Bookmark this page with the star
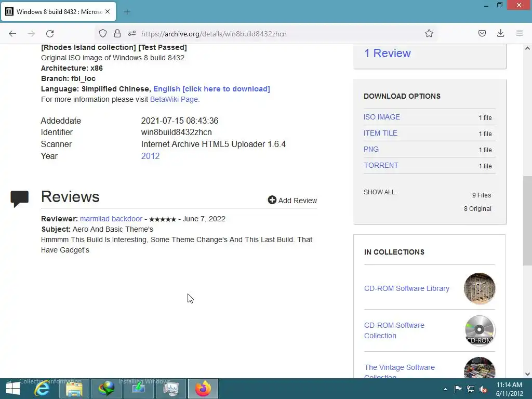This screenshot has height=399, width=532. point(429,34)
